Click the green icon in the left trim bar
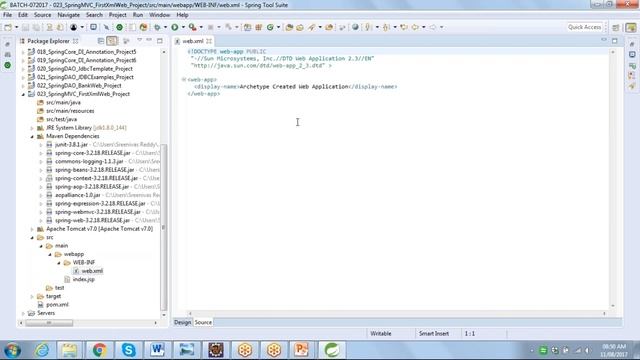The image size is (640, 360). [7, 65]
